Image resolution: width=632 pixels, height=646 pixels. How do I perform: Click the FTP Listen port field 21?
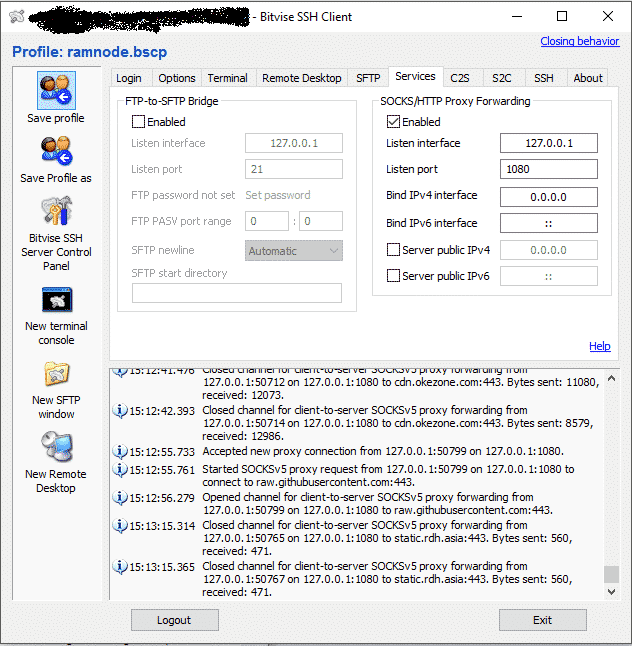[x=294, y=169]
